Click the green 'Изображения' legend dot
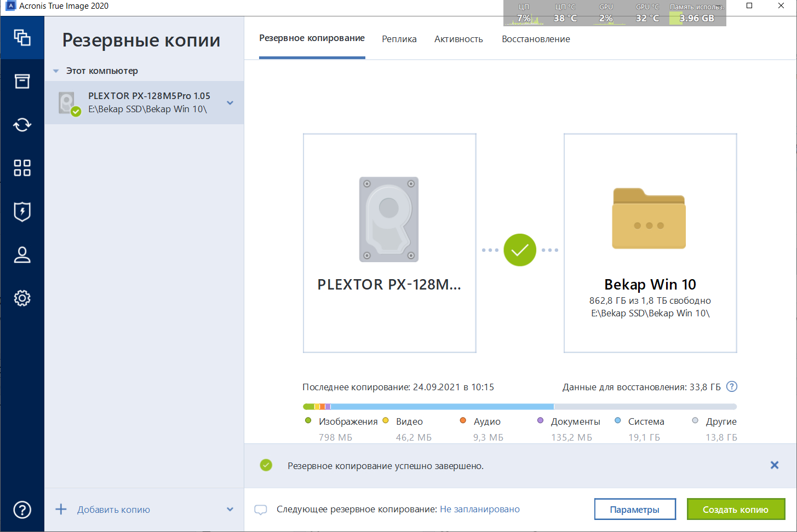Viewport: 797px width, 532px height. click(x=308, y=421)
